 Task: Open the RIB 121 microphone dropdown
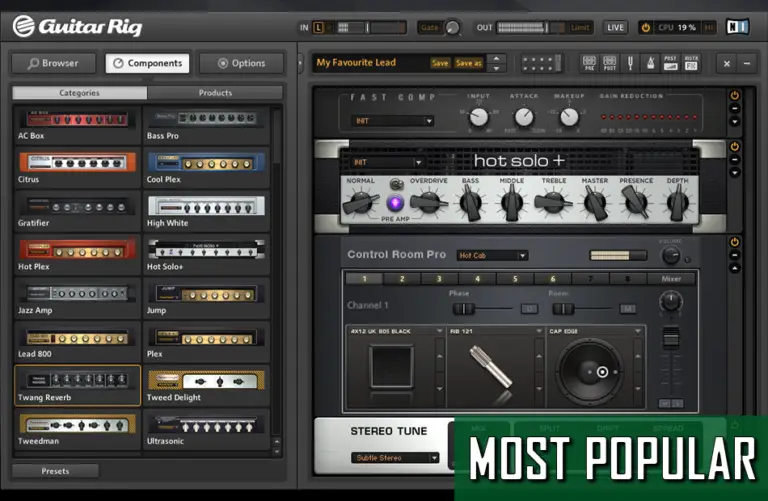[x=539, y=332]
